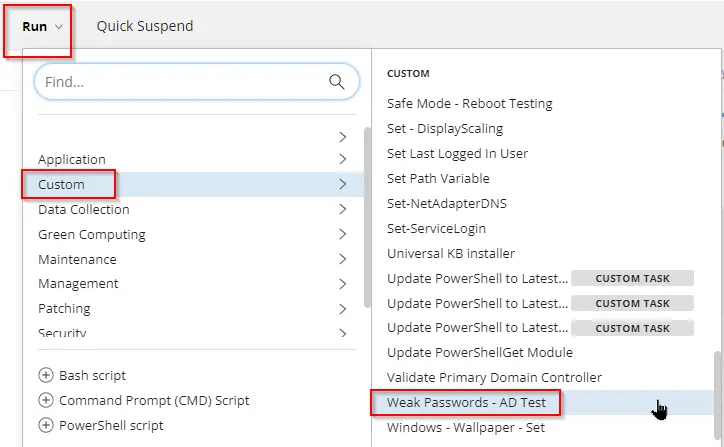Select Universal KB installer task

tap(451, 253)
